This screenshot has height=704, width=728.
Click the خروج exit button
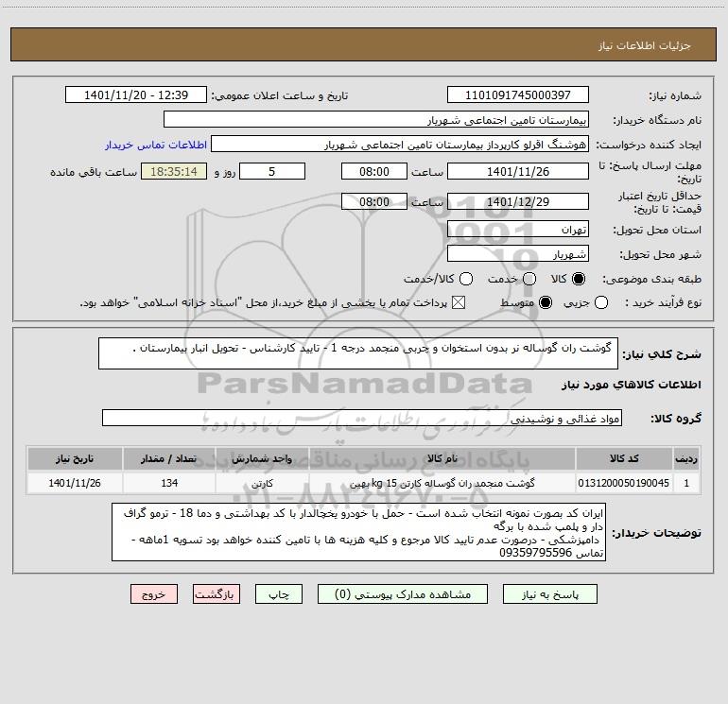point(154,594)
